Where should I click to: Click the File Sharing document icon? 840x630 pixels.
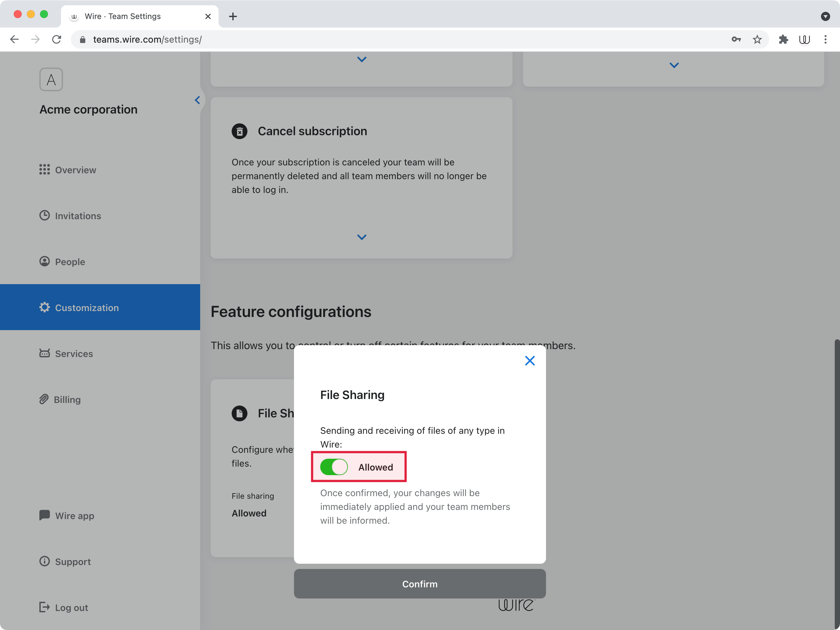239,413
